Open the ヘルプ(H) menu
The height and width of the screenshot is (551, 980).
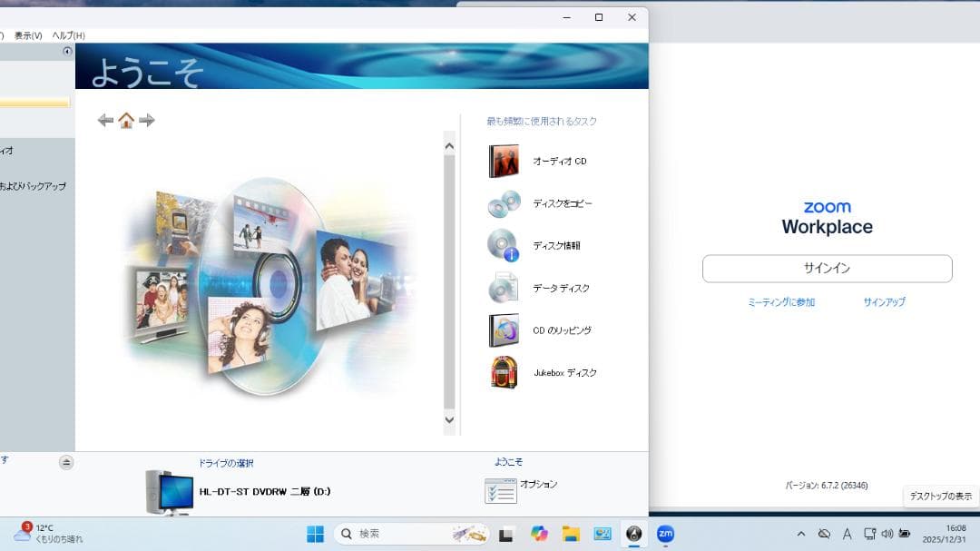click(68, 34)
